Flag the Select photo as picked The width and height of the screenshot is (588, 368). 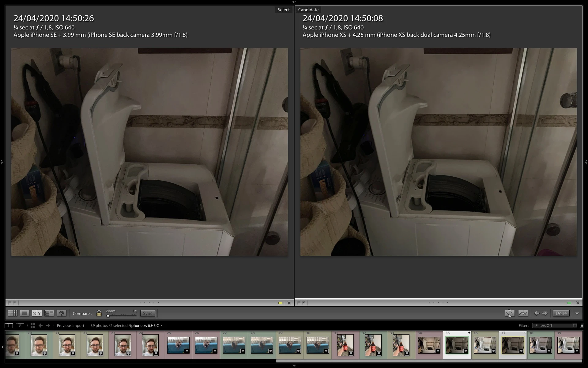[10, 303]
